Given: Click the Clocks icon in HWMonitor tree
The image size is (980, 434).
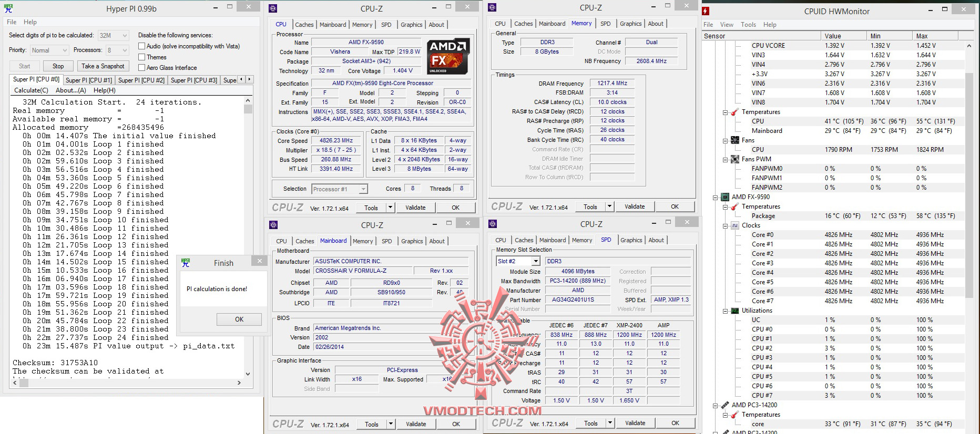Looking at the screenshot, I should point(735,225).
